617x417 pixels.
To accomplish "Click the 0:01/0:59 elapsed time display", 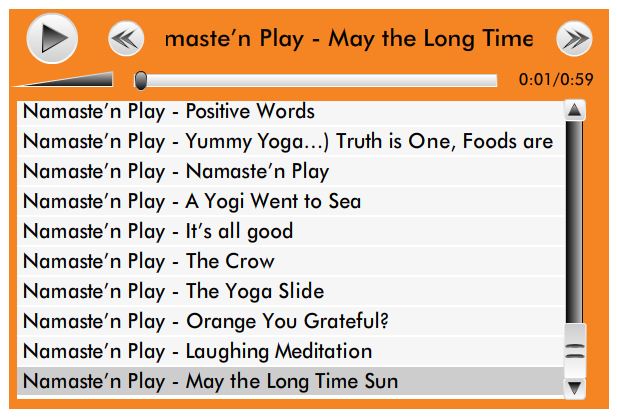I will pos(556,80).
